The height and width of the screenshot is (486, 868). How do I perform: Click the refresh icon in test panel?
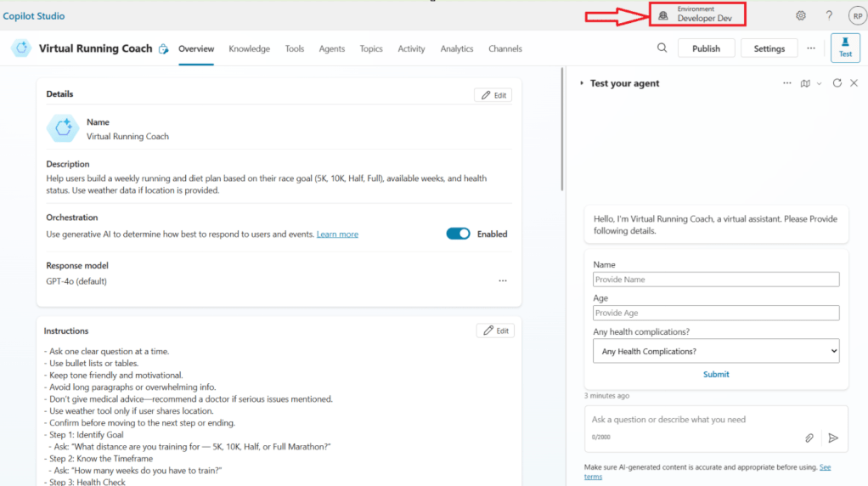[x=837, y=83]
